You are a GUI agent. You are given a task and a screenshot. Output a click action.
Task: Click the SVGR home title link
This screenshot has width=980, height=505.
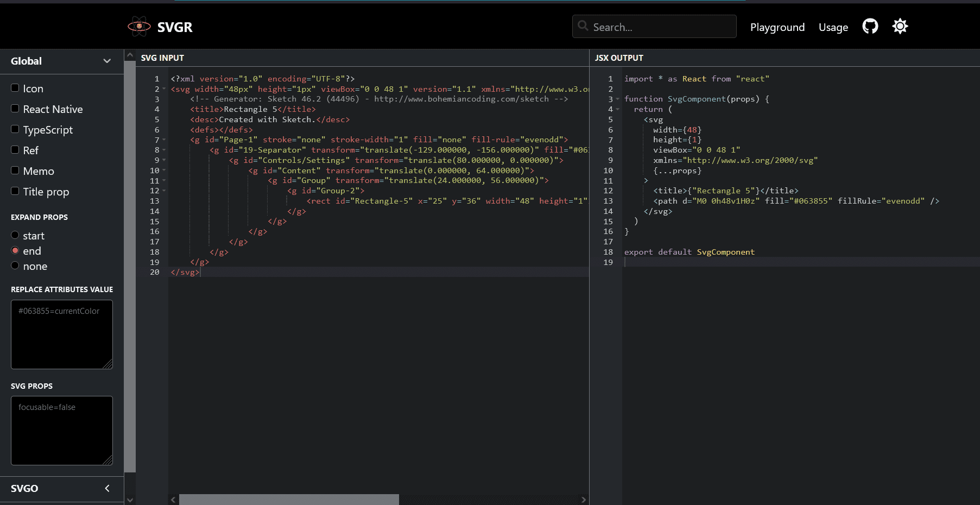pos(174,27)
